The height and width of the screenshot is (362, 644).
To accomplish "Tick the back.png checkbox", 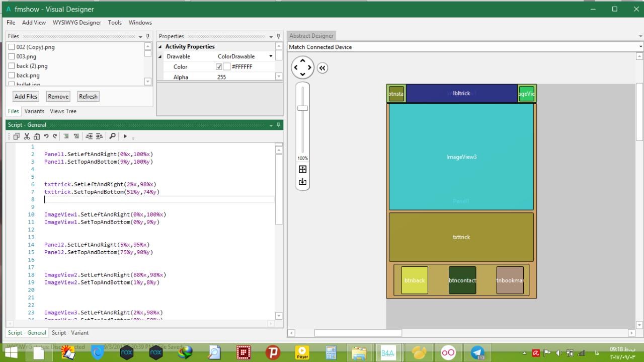I will pyautogui.click(x=12, y=76).
